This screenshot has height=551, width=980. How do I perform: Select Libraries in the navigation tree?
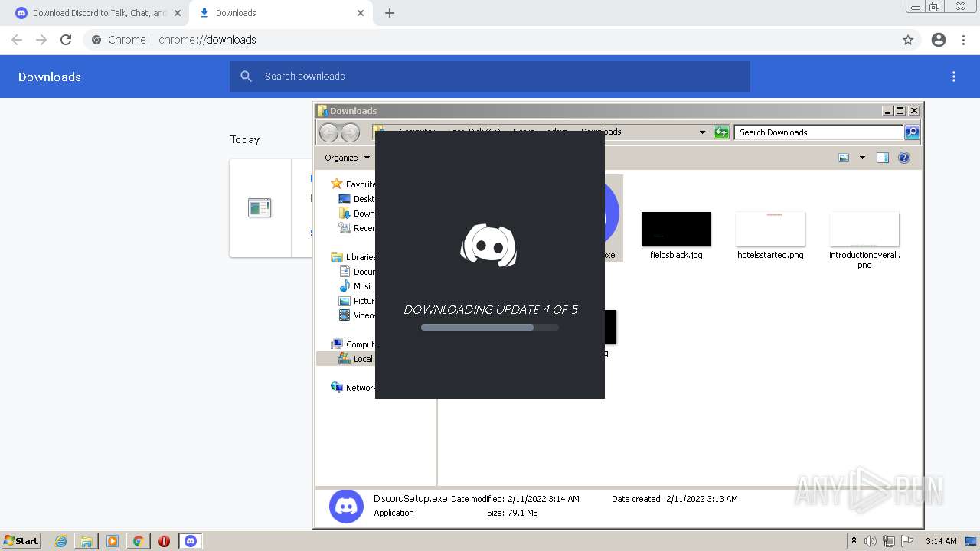coord(353,257)
